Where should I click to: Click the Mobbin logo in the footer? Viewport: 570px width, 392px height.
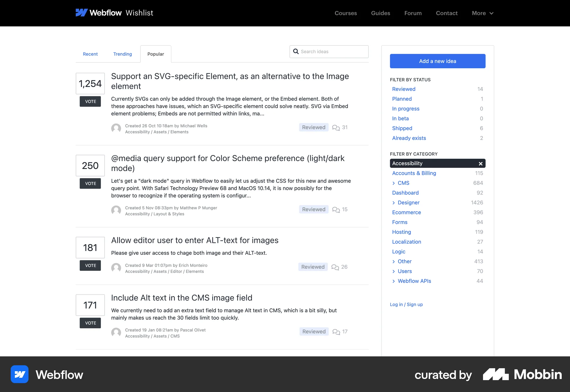[x=522, y=374]
